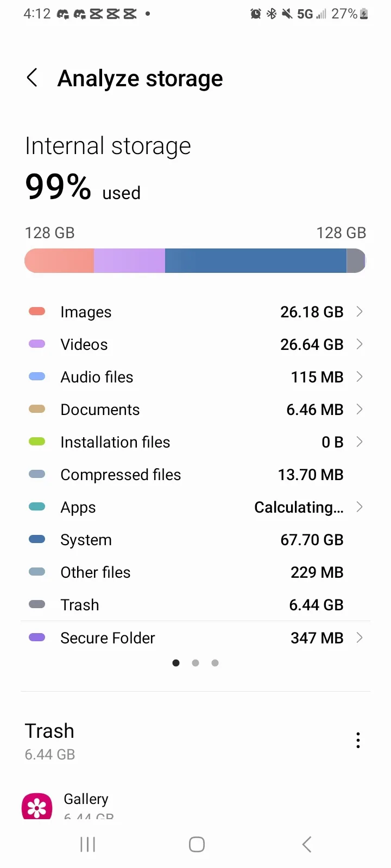Tap the alarm icon in status bar
The image size is (391, 868).
pos(255,14)
